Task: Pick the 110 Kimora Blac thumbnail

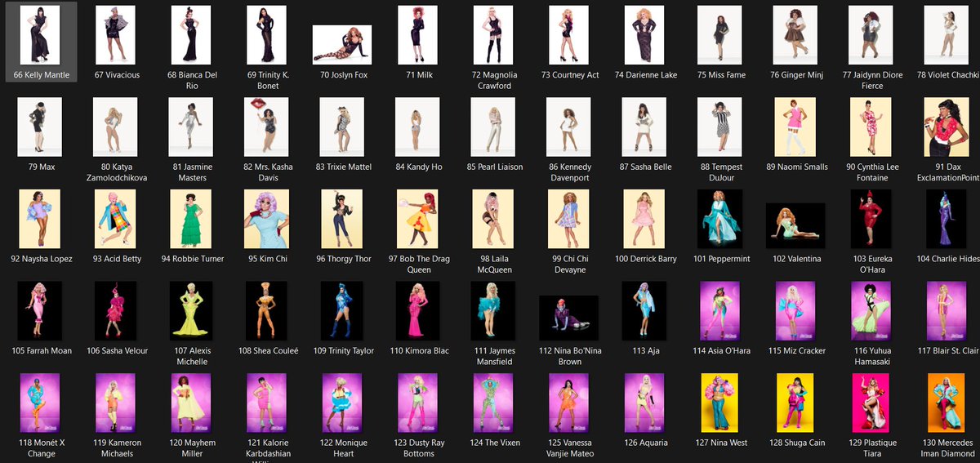Action: pyautogui.click(x=417, y=311)
